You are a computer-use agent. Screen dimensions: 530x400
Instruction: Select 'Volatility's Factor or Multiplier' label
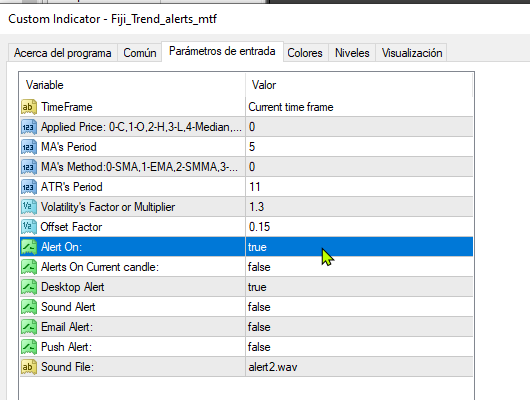pyautogui.click(x=108, y=207)
